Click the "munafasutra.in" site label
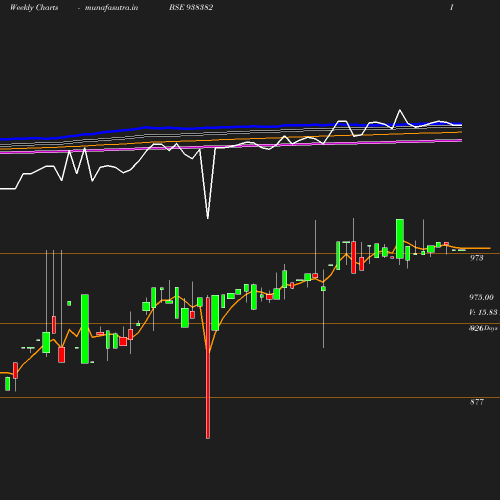 pyautogui.click(x=111, y=8)
